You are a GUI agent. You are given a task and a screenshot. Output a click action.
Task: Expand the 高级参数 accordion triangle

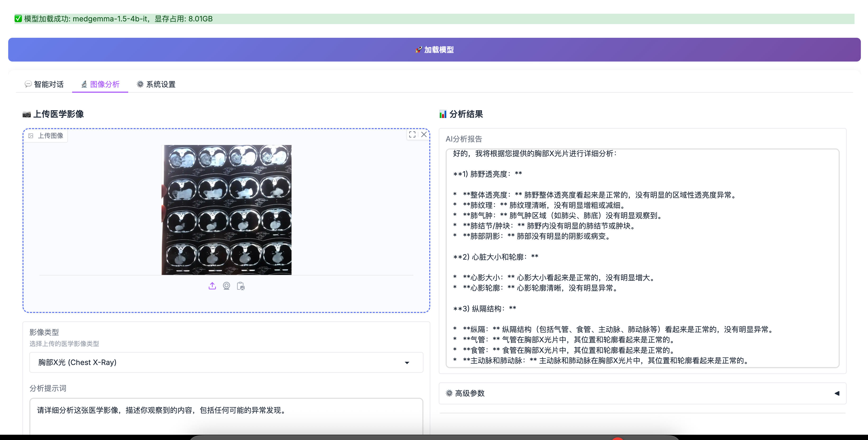(x=837, y=393)
